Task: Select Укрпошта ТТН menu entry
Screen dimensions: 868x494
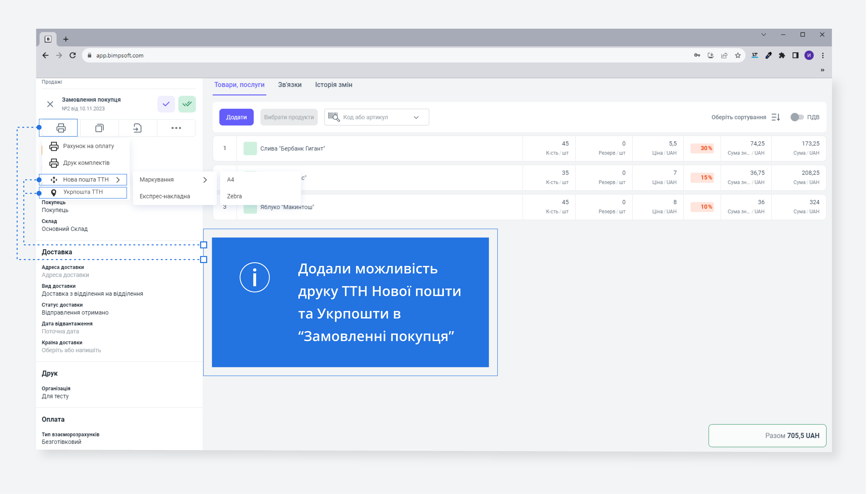Action: [x=83, y=192]
